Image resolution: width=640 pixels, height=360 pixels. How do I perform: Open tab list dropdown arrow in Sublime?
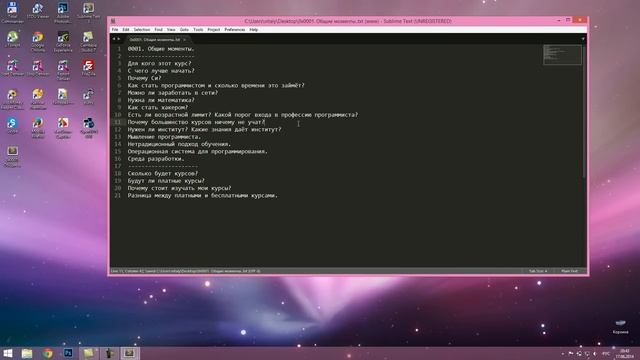pos(583,39)
